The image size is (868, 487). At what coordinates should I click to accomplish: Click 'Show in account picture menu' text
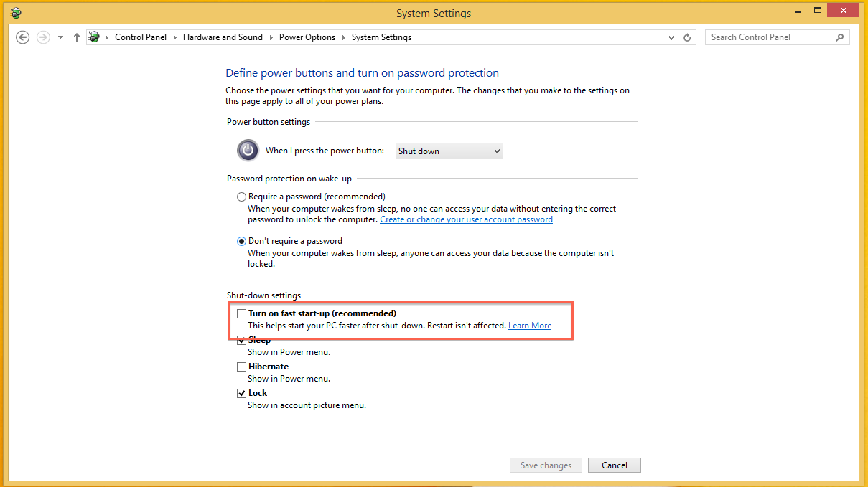click(x=307, y=405)
